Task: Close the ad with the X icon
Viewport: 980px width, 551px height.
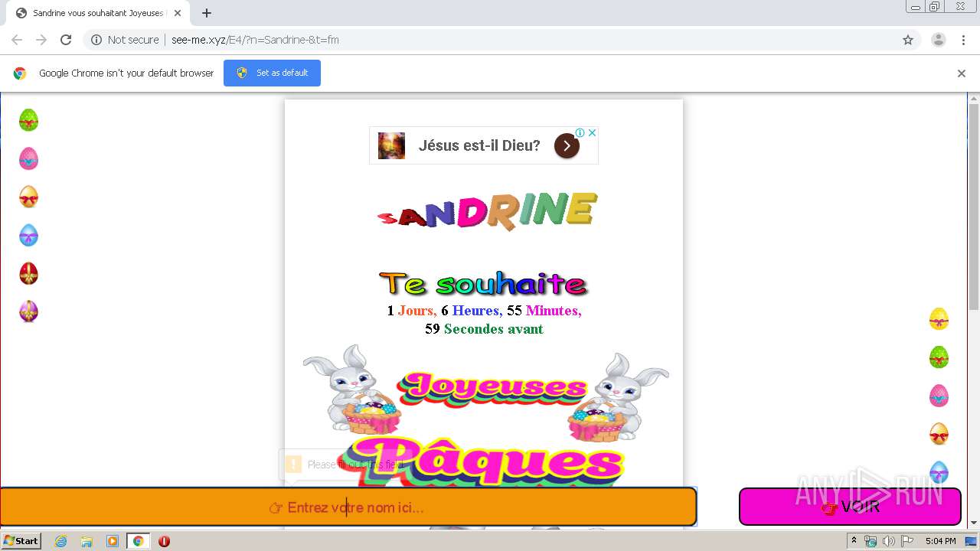Action: (x=592, y=132)
